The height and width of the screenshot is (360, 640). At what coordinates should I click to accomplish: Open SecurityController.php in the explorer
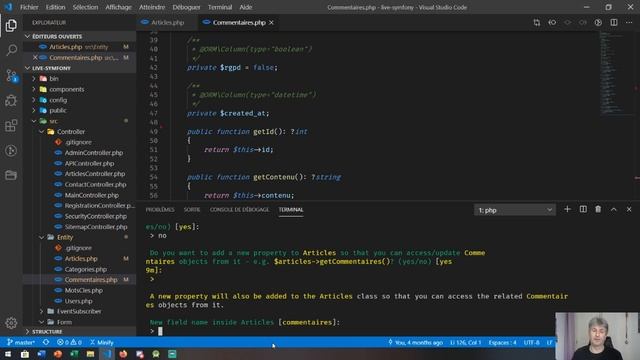96,216
